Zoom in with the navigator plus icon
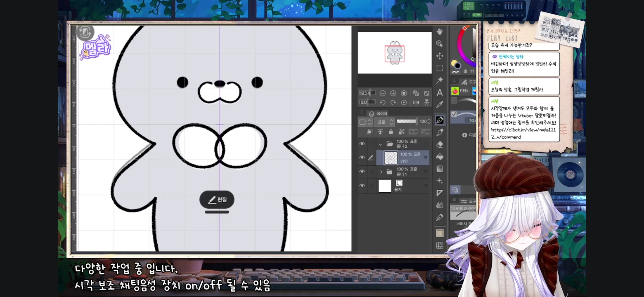The height and width of the screenshot is (297, 644). pyautogui.click(x=393, y=93)
